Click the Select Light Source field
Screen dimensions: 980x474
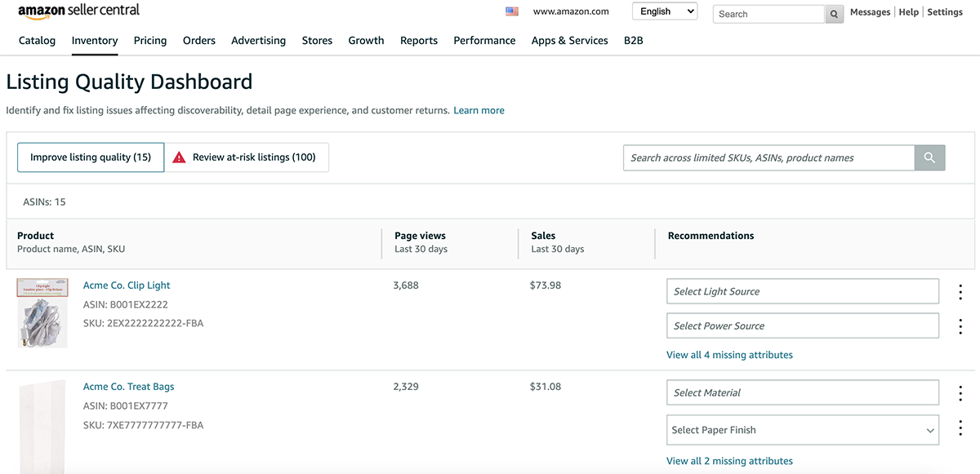coord(802,291)
